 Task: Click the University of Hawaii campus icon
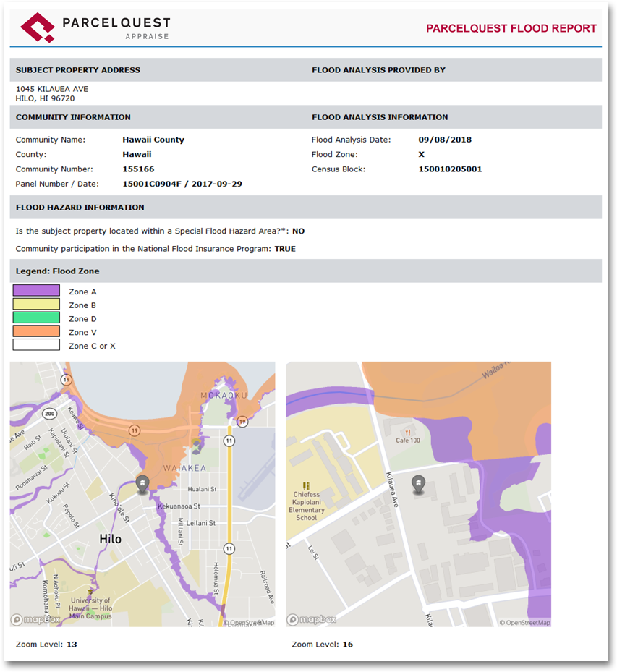(x=90, y=591)
